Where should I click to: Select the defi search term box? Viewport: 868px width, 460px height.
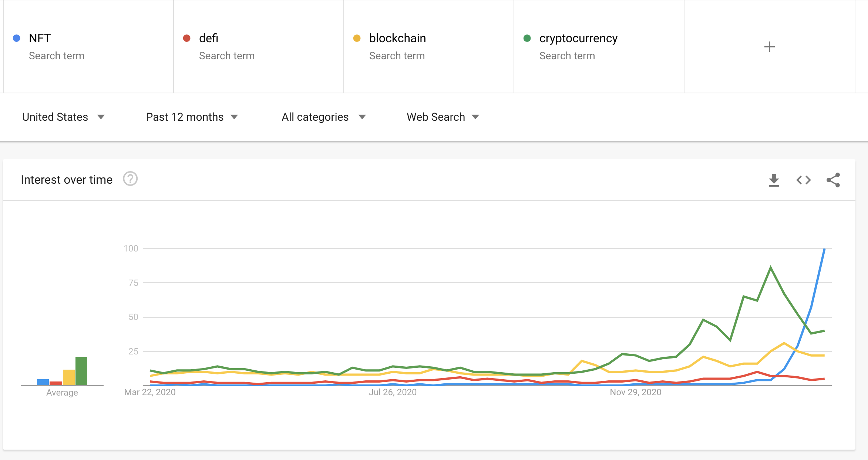tap(209, 38)
